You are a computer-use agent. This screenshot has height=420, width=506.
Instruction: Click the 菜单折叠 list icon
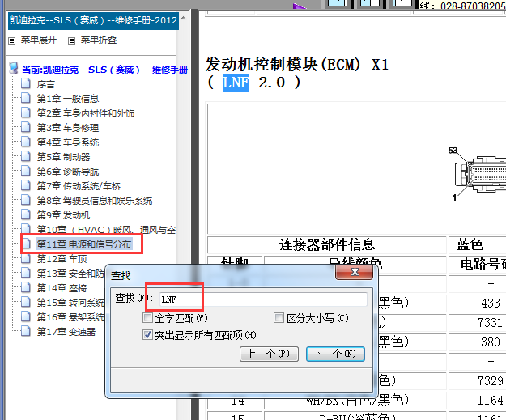pos(71,40)
